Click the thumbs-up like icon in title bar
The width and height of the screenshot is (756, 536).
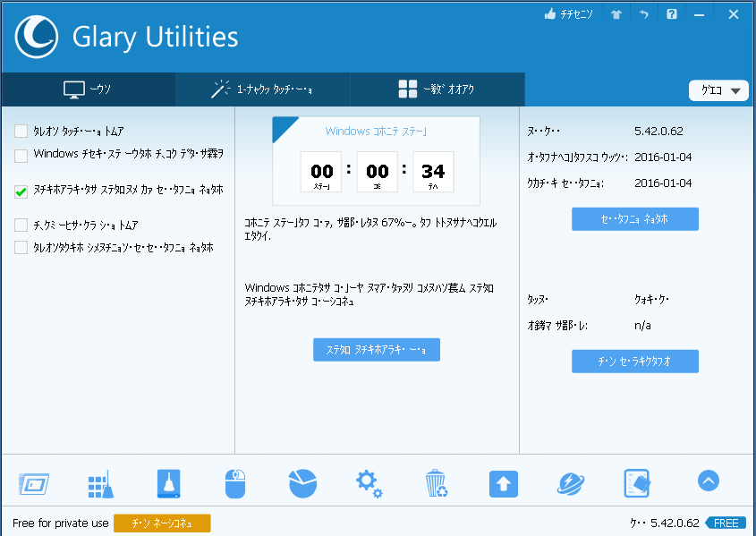click(550, 14)
